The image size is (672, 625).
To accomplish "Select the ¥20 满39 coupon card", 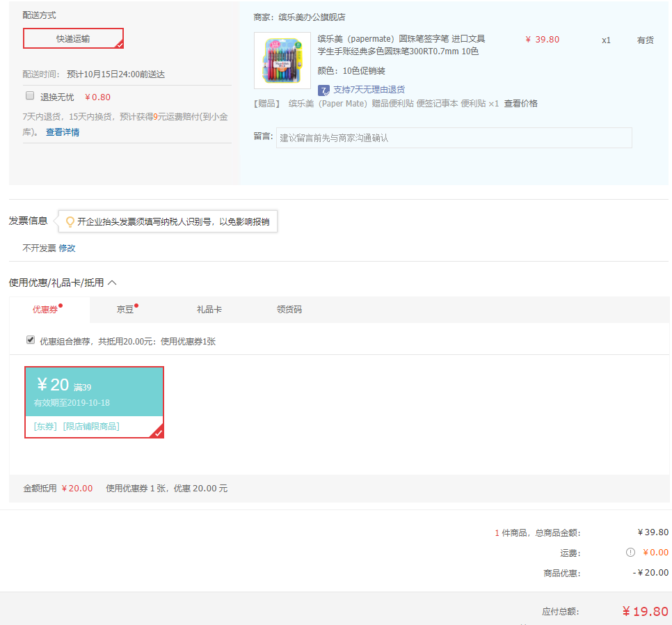I will [95, 402].
